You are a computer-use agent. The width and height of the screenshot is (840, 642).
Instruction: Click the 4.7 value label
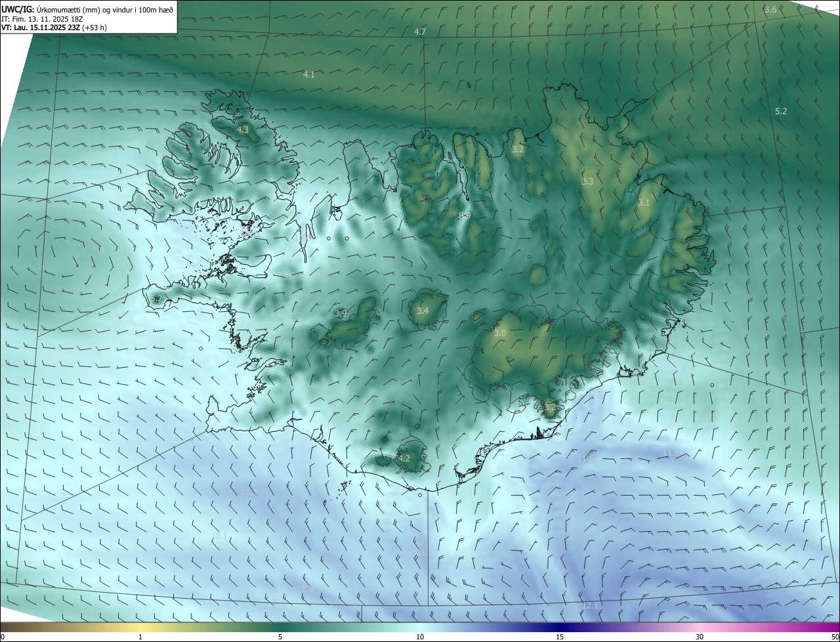(x=420, y=32)
